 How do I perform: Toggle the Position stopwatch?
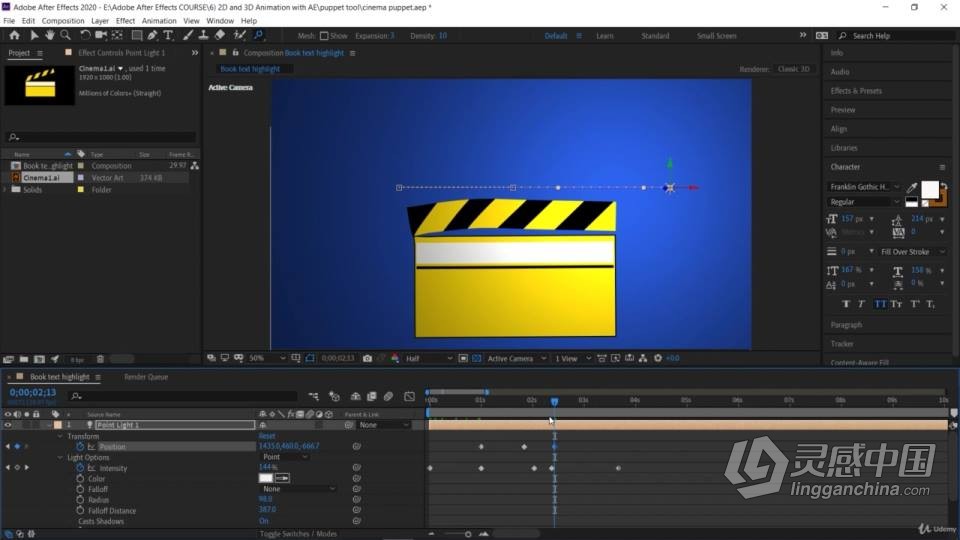pyautogui.click(x=80, y=447)
